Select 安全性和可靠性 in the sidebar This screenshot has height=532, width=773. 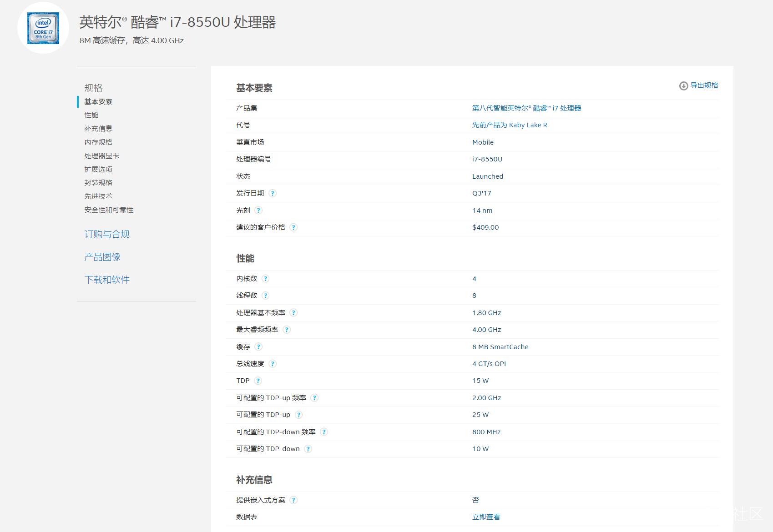109,210
